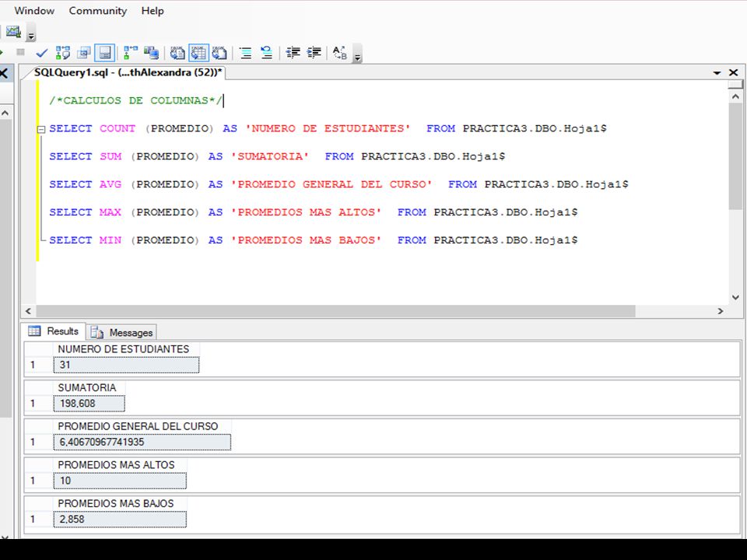Click the SUM keyword in the query

(110, 156)
